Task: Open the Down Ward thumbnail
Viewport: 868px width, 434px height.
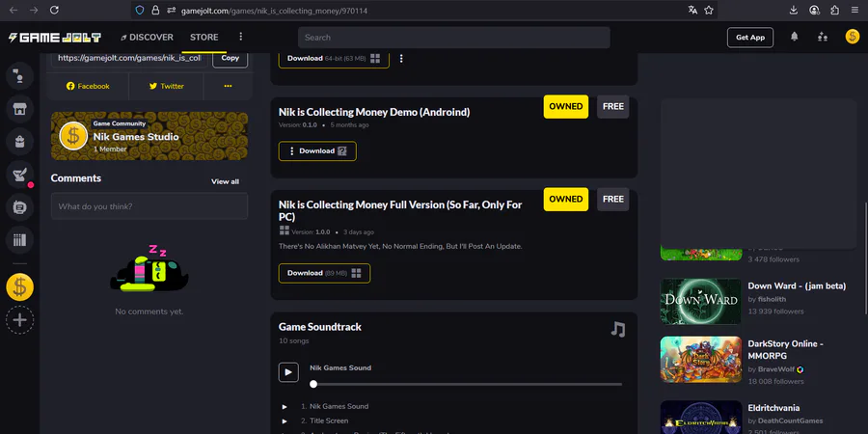Action: [701, 301]
